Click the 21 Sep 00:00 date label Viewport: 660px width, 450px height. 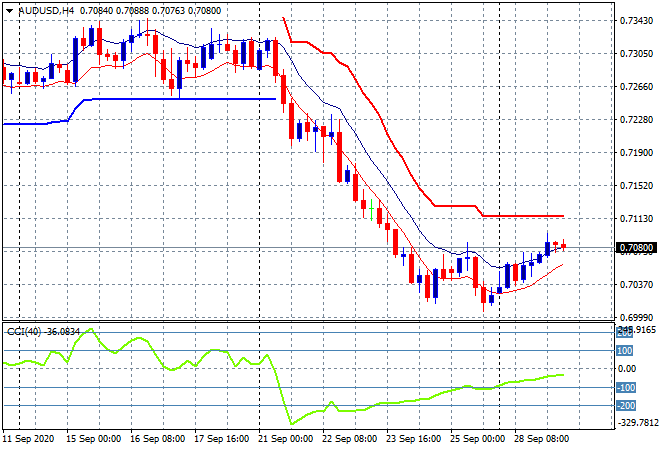[287, 440]
